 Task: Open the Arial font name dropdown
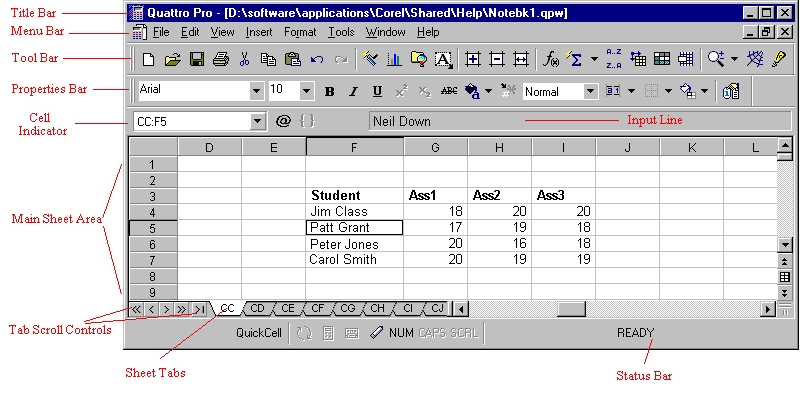click(x=258, y=92)
